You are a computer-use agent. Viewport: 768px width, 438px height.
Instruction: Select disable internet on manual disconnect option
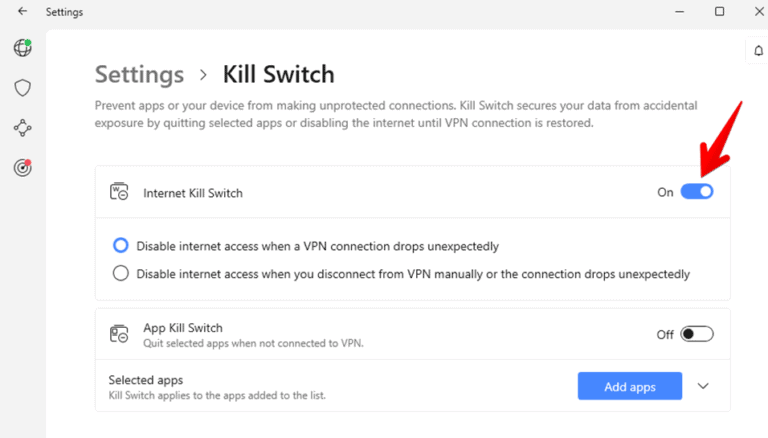pyautogui.click(x=120, y=273)
